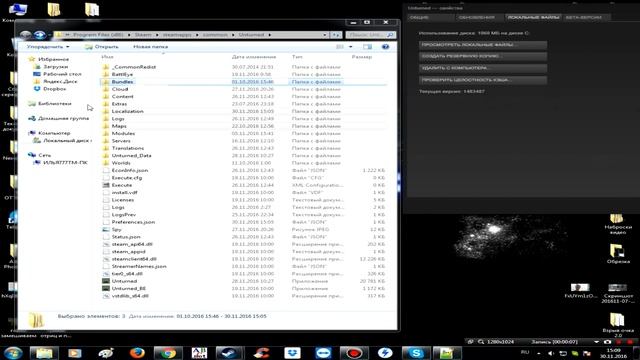Click СОЗДАТЬ РЕЗЕРВНУЮ КОПИЮ button in Steam

tap(483, 56)
